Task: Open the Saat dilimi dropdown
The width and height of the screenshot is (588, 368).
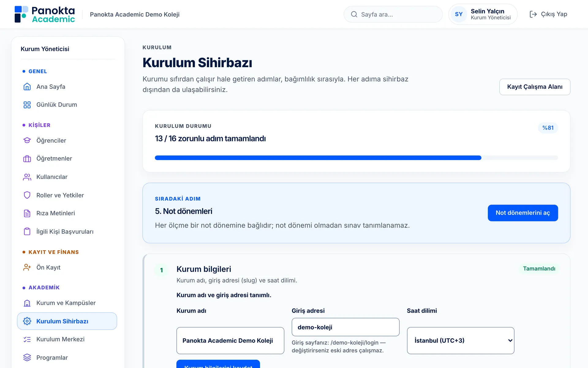Action: [461, 341]
